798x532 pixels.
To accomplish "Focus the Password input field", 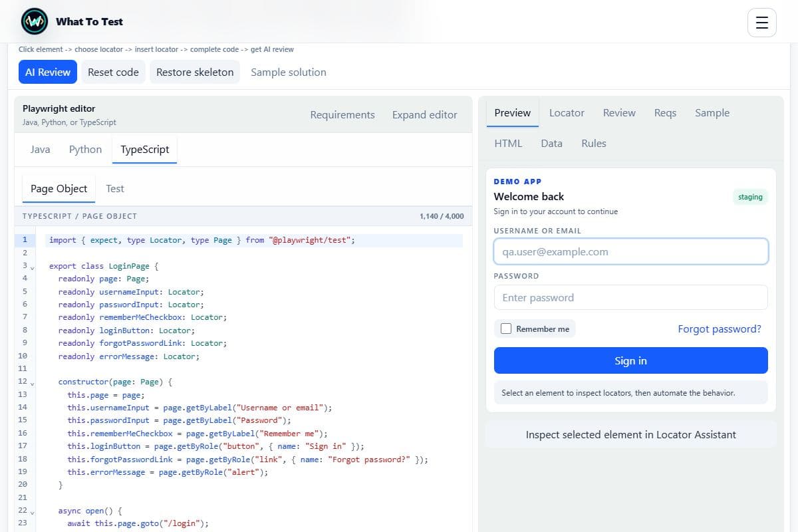I will click(x=631, y=297).
